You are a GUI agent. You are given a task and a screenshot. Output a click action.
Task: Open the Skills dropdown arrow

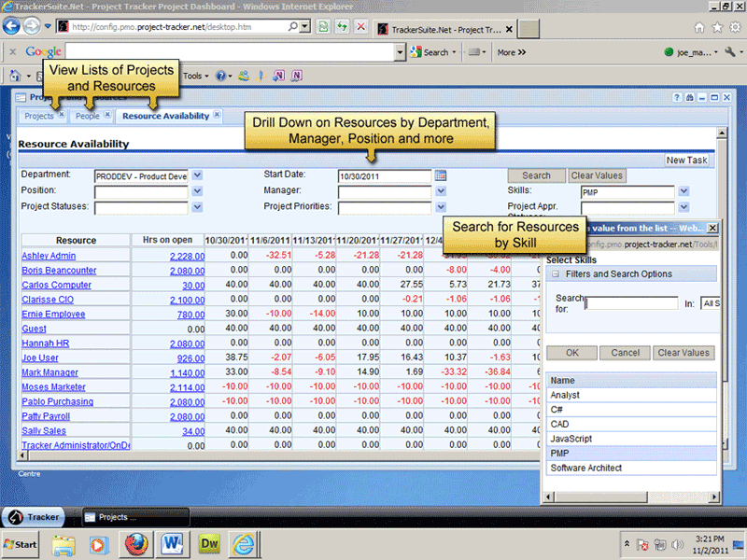684,191
